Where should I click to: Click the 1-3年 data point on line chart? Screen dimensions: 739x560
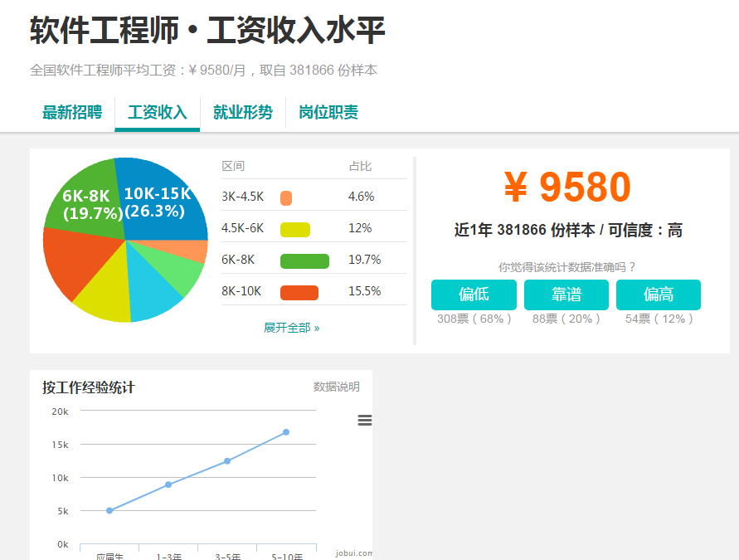(168, 485)
